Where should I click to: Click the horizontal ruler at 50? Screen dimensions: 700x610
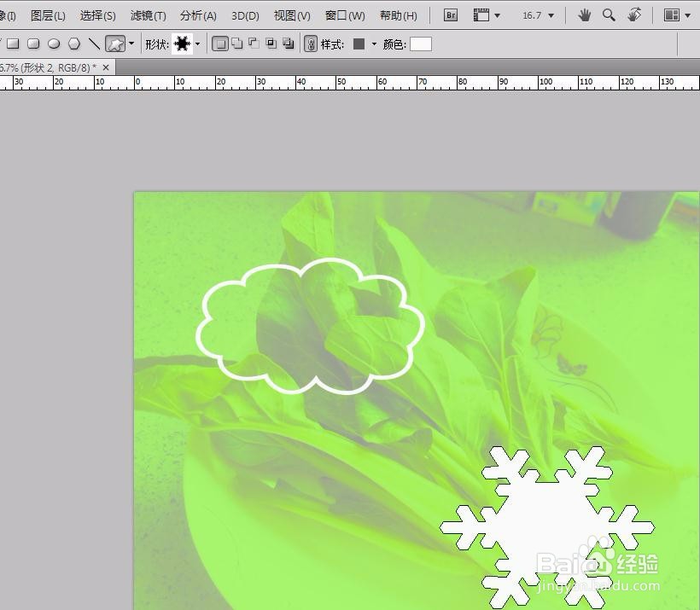pyautogui.click(x=341, y=82)
